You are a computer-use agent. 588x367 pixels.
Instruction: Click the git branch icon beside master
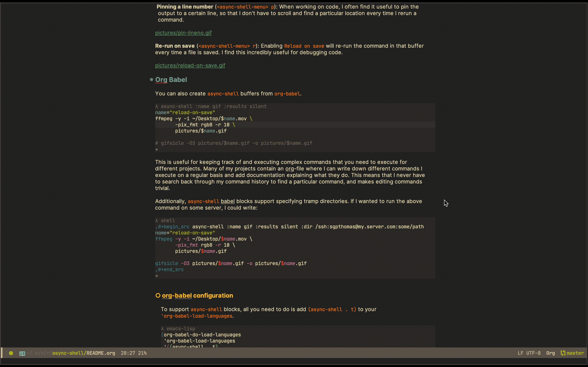(x=563, y=353)
